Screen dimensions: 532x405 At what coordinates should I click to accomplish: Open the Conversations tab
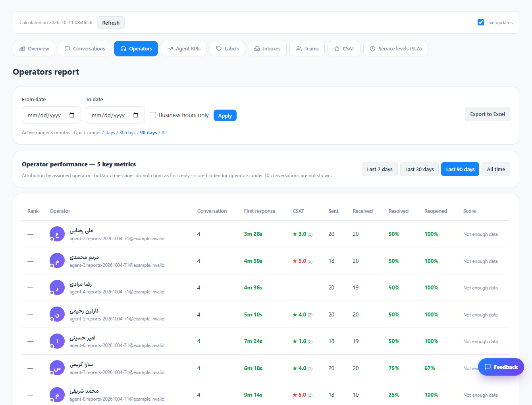tap(85, 49)
